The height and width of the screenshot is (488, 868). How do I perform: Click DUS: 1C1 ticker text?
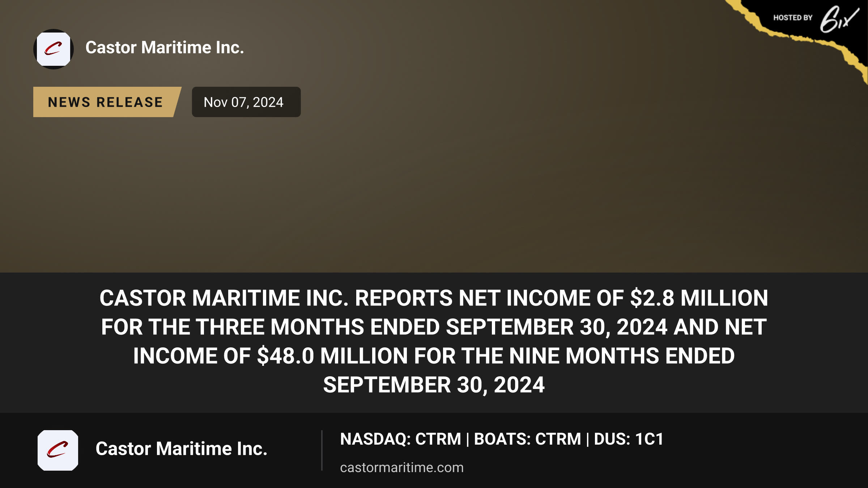click(629, 439)
